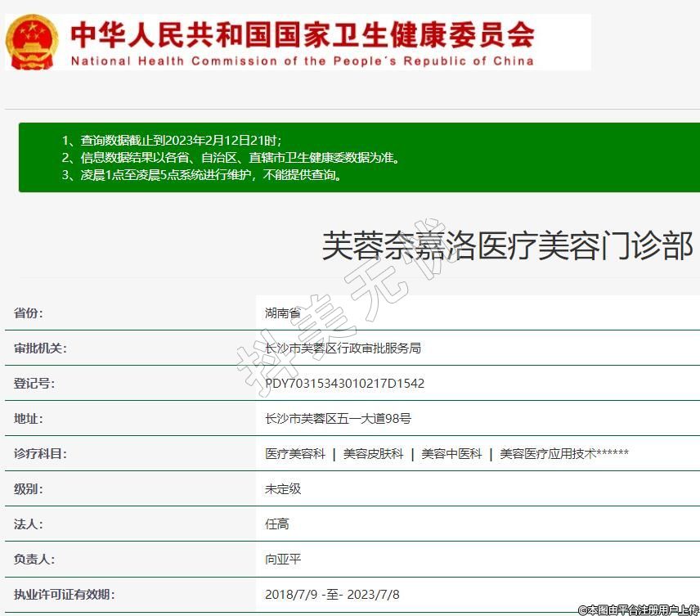This screenshot has width=700, height=616.
Task: Click the heading 芙蓉奈嘉洛医疗美容门诊部
Action: click(x=507, y=245)
